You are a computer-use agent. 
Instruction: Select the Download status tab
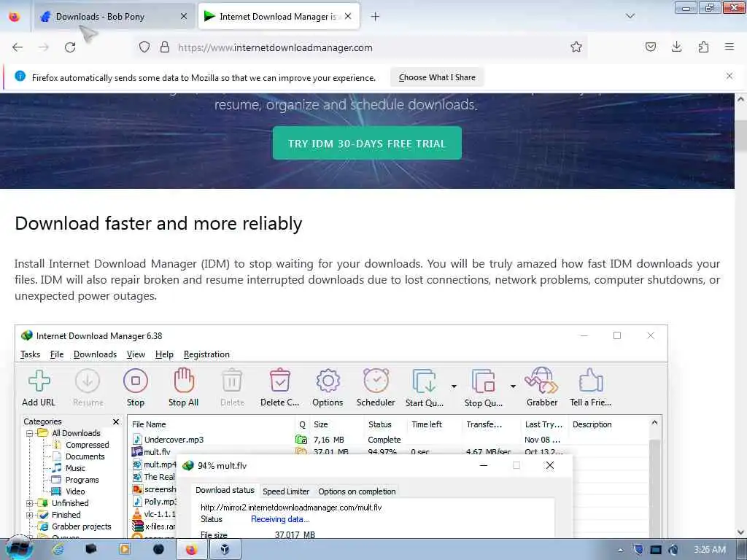(x=225, y=491)
